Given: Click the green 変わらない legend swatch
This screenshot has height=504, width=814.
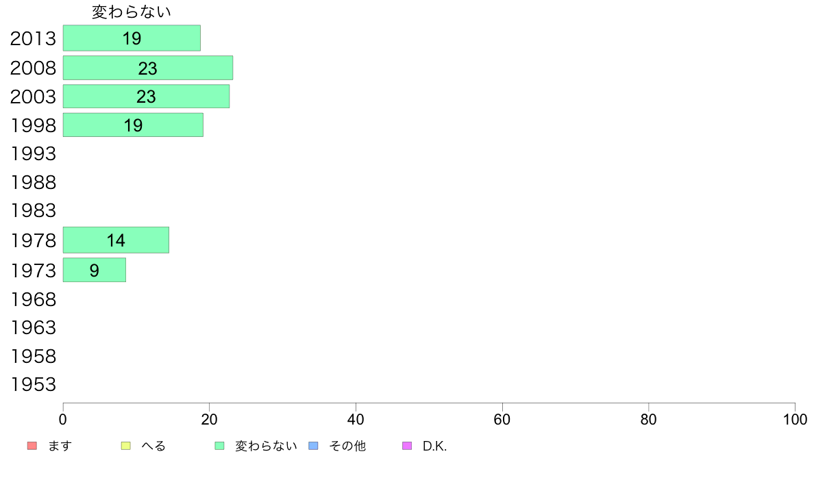Looking at the screenshot, I should pyautogui.click(x=219, y=446).
